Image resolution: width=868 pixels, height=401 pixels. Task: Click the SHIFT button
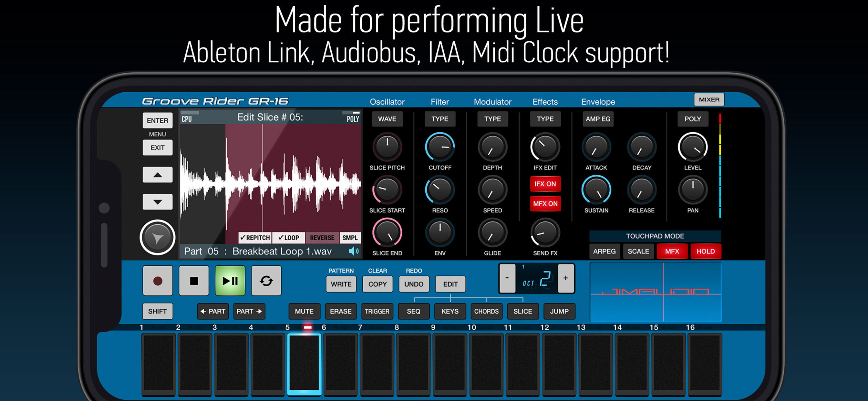pyautogui.click(x=157, y=311)
